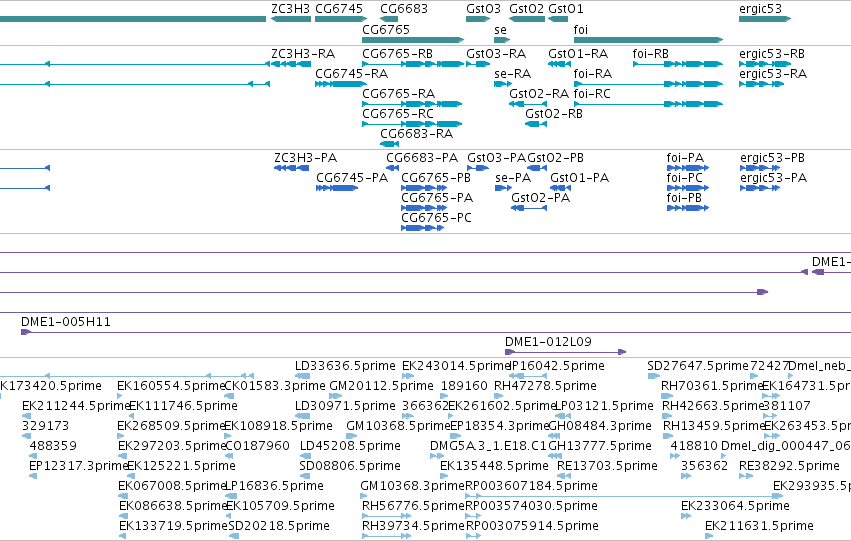851x541 pixels.
Task: Open the ZC3H3-RA transcript label
Action: click(x=303, y=54)
